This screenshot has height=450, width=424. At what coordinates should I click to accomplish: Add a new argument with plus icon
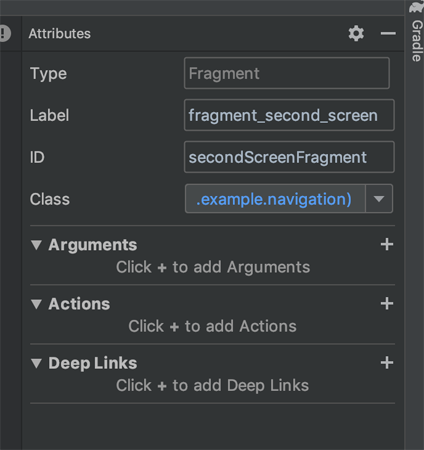point(387,244)
